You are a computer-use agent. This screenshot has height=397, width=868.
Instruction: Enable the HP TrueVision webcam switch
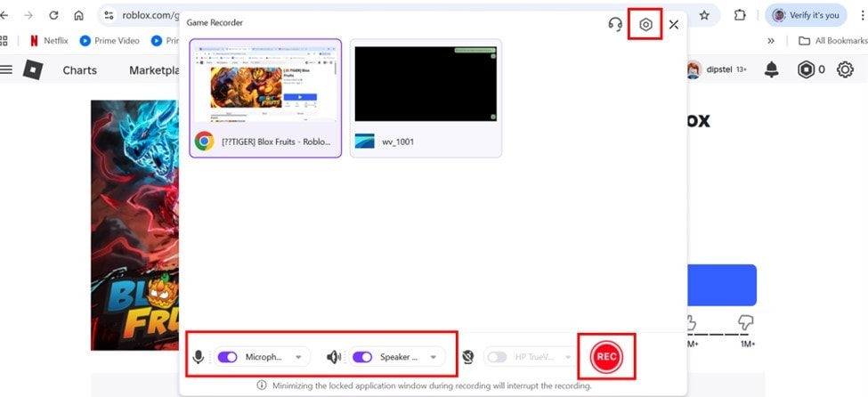(497, 357)
